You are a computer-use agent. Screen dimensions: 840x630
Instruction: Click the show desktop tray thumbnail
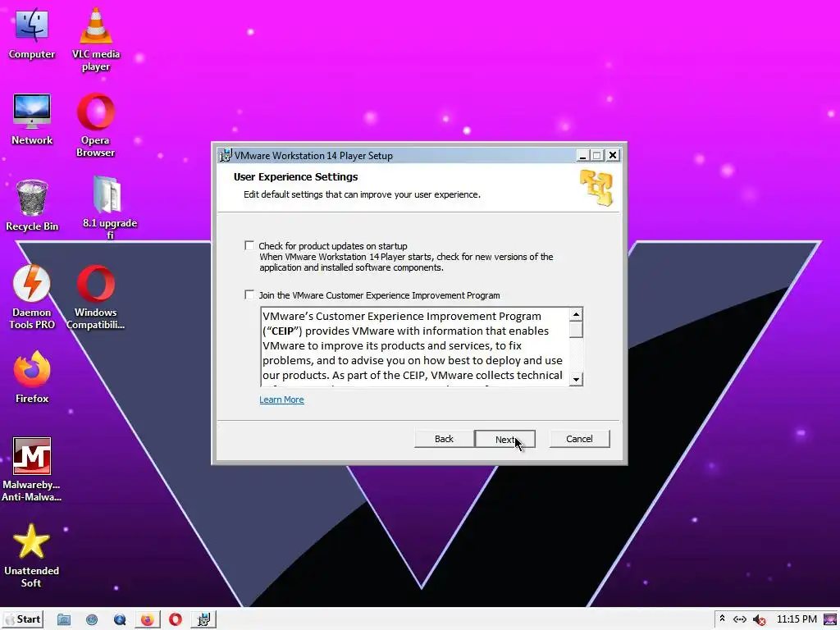830,619
